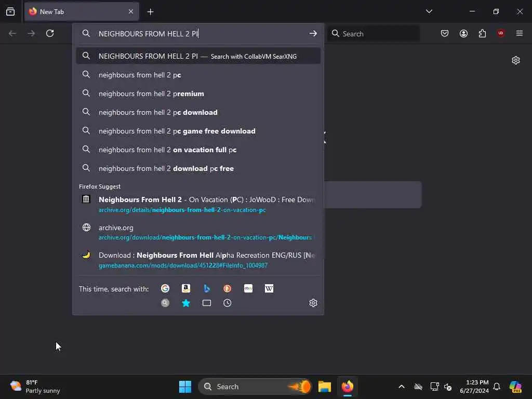Screen dimensions: 532x399
Task: Choose suggestion 'pc game free download'
Action: [x=198, y=131]
